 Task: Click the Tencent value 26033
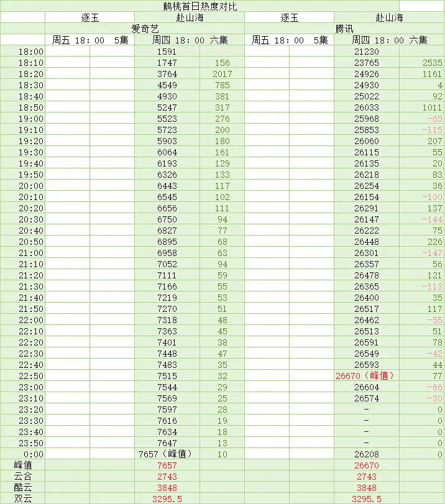coord(367,108)
